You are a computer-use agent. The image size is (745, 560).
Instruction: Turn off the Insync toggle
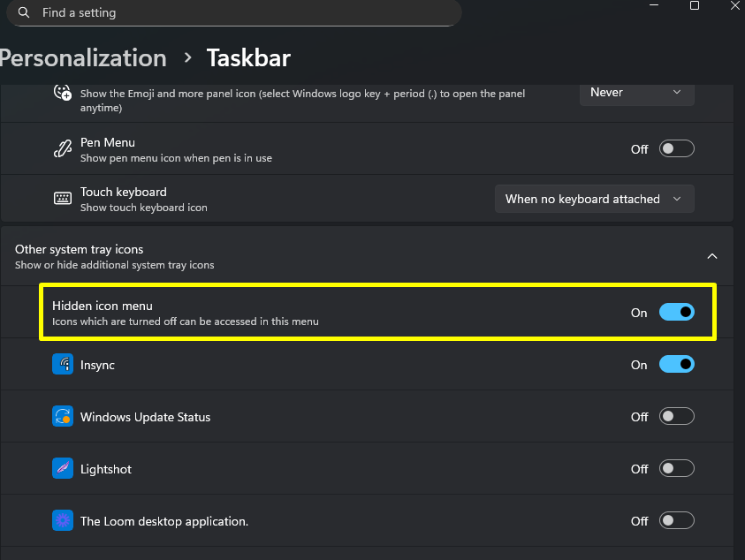pyautogui.click(x=676, y=365)
